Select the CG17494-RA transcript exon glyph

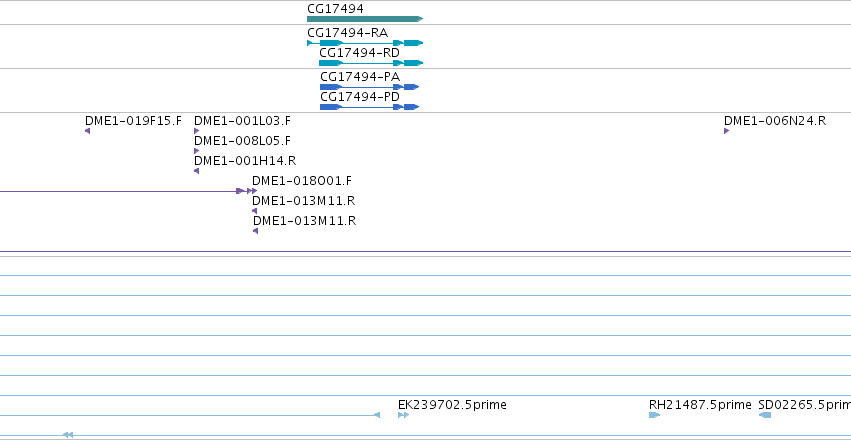pyautogui.click(x=365, y=43)
